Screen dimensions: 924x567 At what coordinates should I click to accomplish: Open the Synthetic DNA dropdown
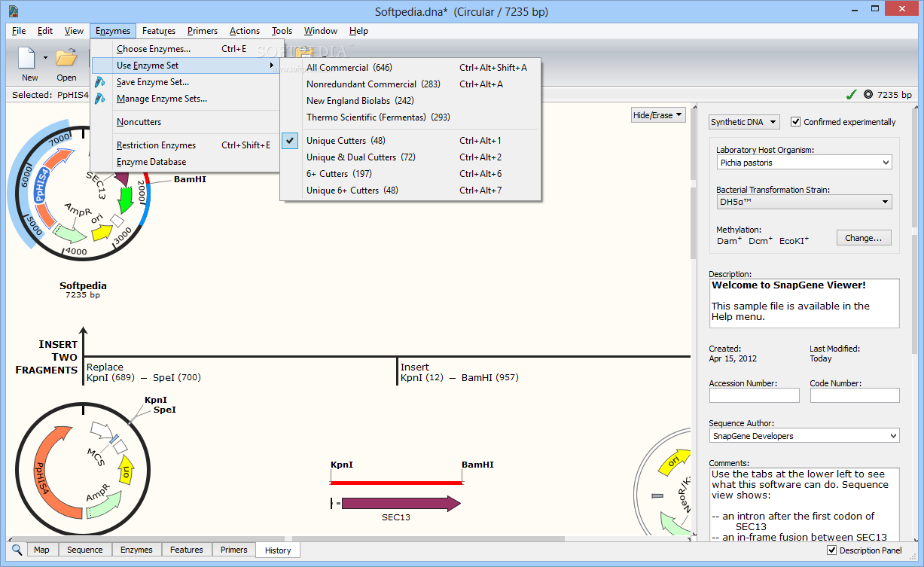click(x=743, y=122)
